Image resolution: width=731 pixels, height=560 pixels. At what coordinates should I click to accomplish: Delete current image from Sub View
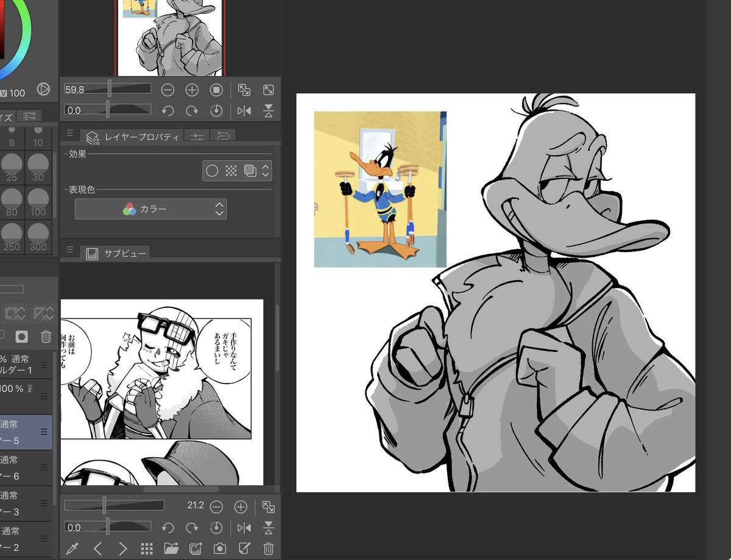(268, 548)
